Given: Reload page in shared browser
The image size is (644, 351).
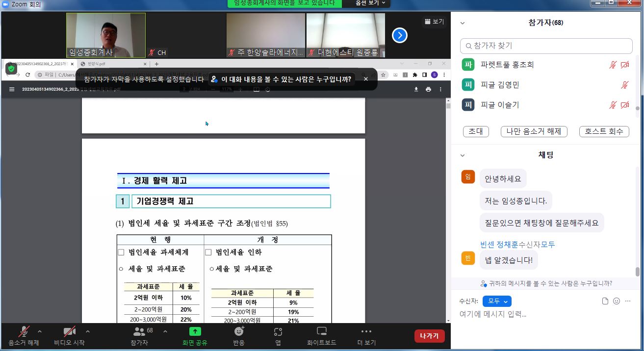Looking at the screenshot, I should [28, 75].
